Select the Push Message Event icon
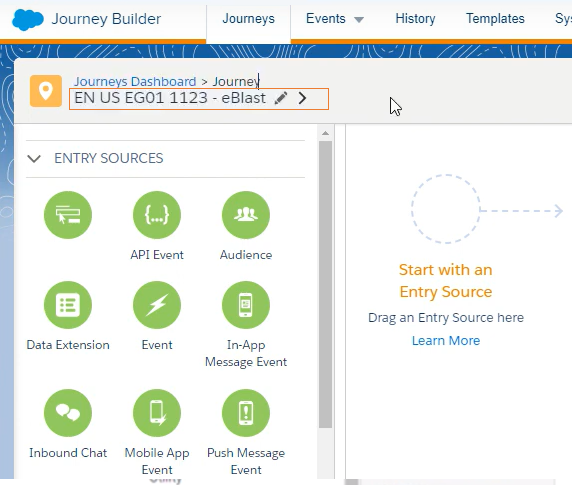This screenshot has height=485, width=572. pos(246,413)
